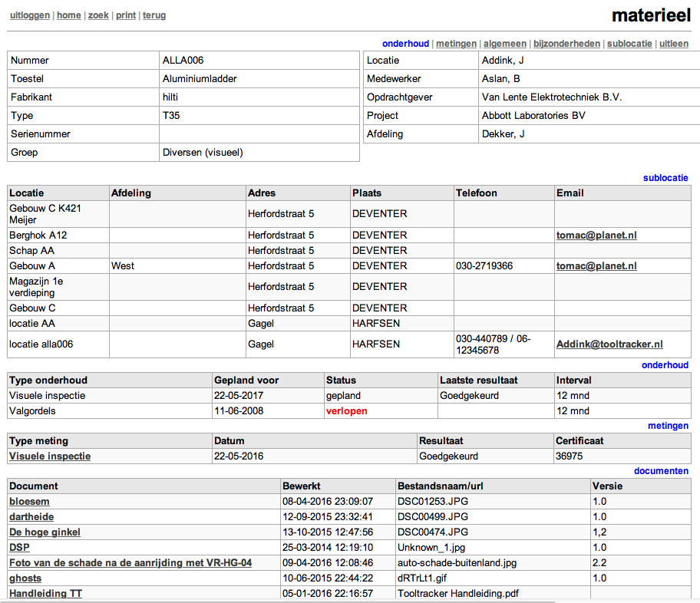Go back using the terug link
Image resolution: width=700 pixels, height=603 pixels.
click(x=154, y=15)
